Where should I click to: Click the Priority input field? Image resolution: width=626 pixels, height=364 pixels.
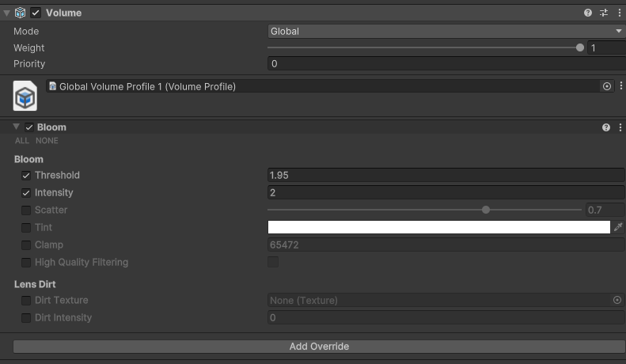(446, 64)
